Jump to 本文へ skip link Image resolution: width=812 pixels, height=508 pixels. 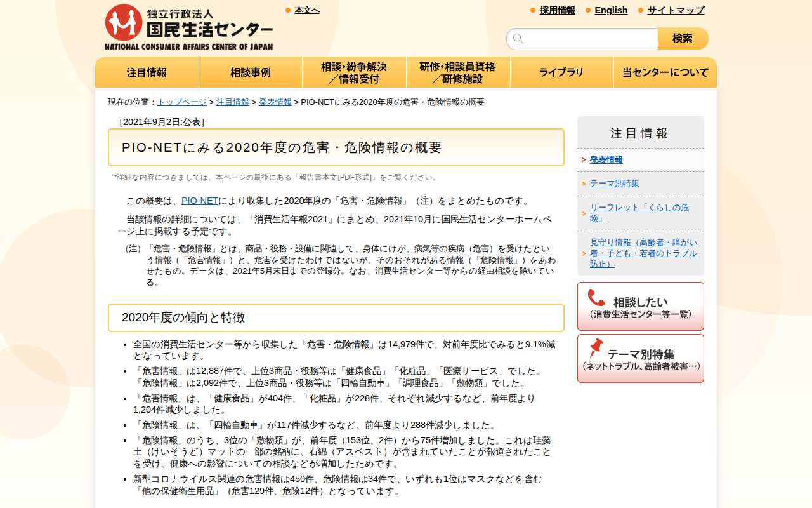[307, 10]
